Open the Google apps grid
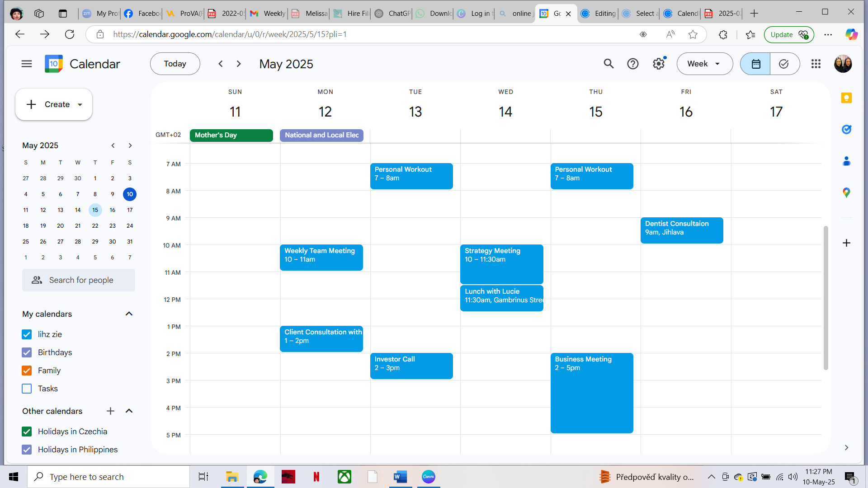The image size is (868, 488). [x=816, y=64]
